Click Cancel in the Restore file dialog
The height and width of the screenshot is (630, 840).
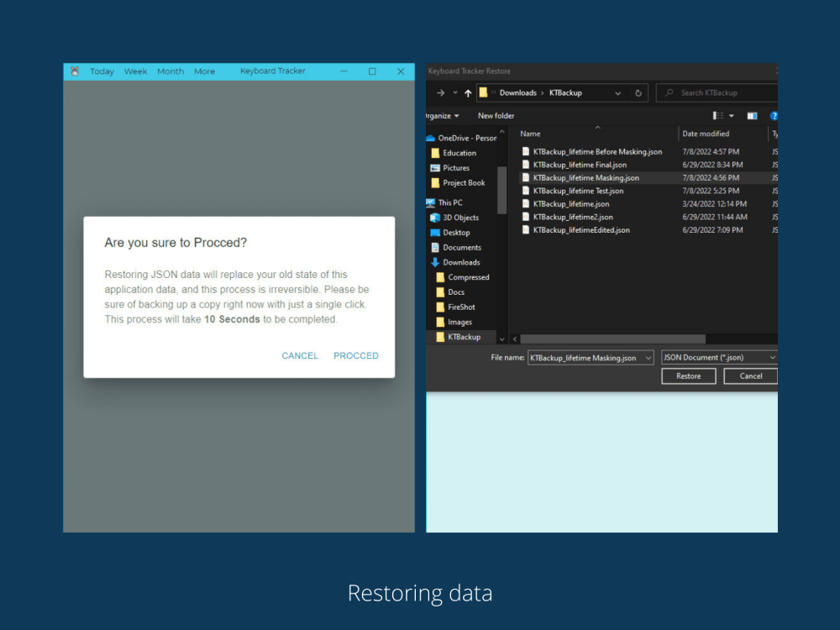(x=750, y=376)
